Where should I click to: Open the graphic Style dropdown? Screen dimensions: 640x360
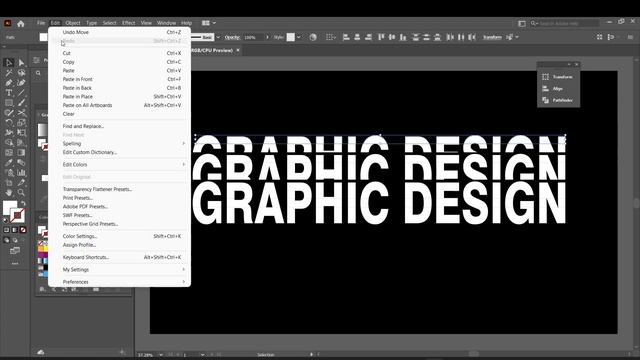299,37
